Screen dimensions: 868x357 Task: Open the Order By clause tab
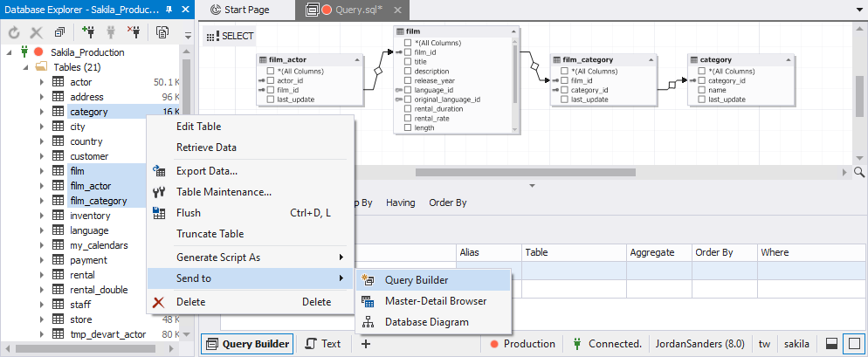[x=448, y=203]
